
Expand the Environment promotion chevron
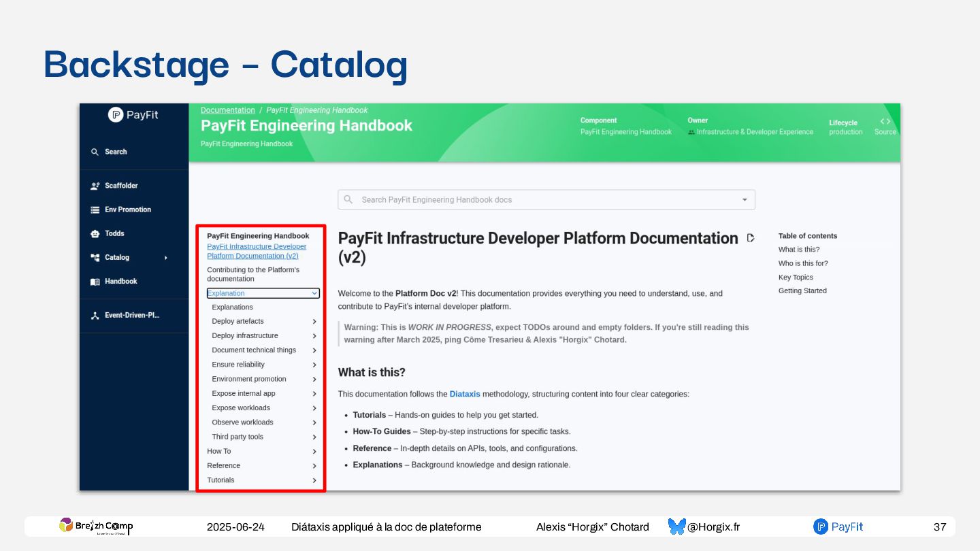314,380
